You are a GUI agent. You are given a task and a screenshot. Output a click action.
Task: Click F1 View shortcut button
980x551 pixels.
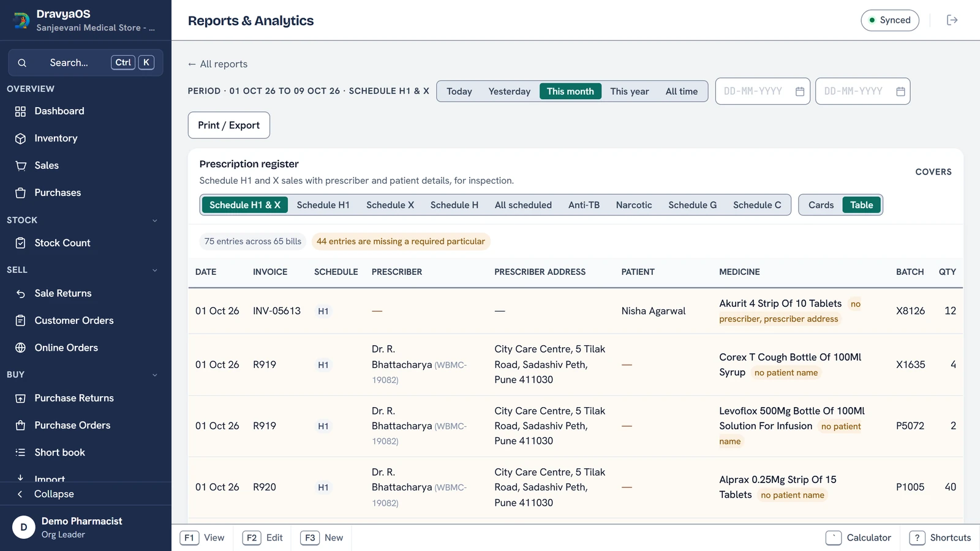tap(203, 538)
